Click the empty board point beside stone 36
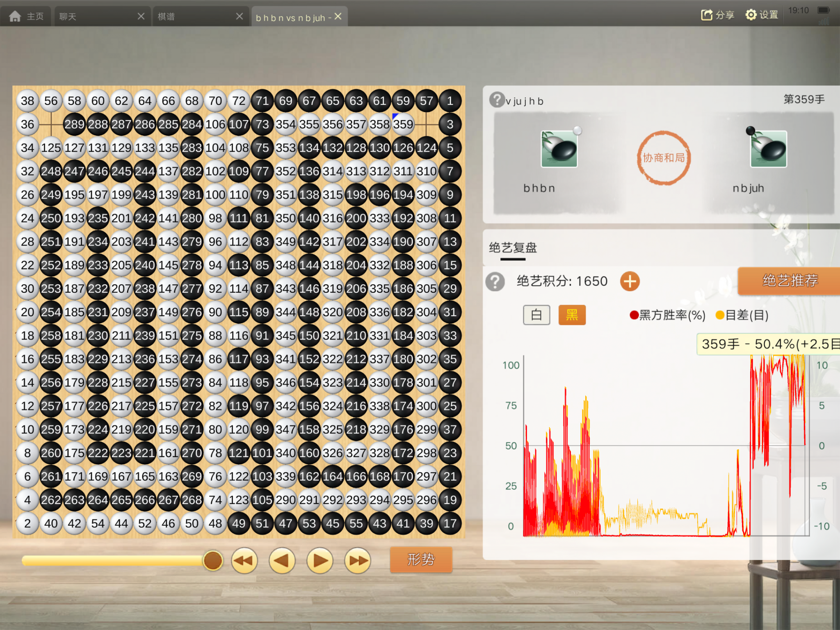The width and height of the screenshot is (840, 630). pyautogui.click(x=51, y=124)
